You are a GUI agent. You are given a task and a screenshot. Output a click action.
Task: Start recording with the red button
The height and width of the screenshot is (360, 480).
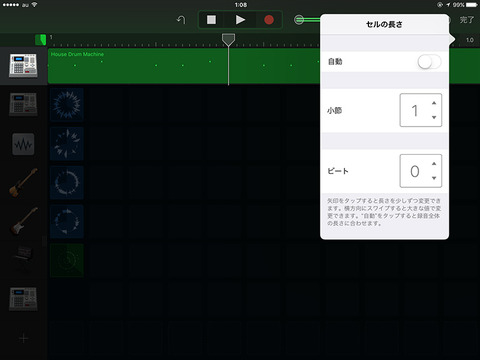click(x=269, y=20)
